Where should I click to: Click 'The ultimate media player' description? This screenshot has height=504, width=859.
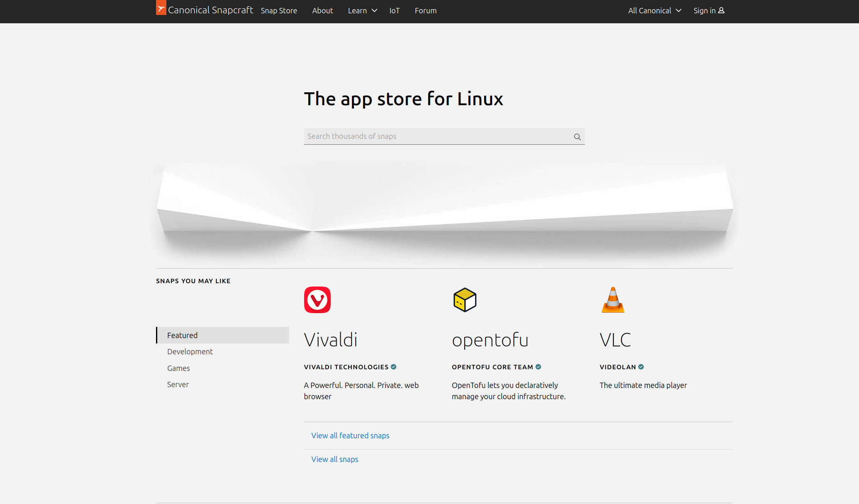click(643, 385)
